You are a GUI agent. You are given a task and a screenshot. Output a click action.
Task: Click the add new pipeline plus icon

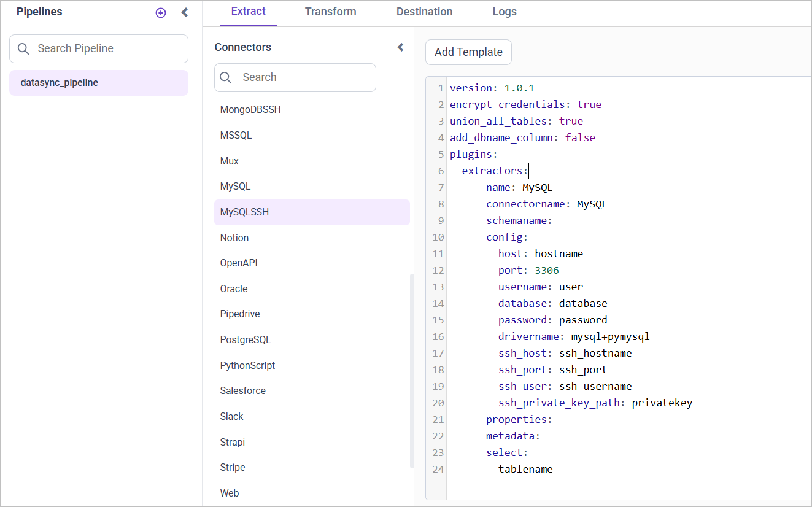point(160,12)
